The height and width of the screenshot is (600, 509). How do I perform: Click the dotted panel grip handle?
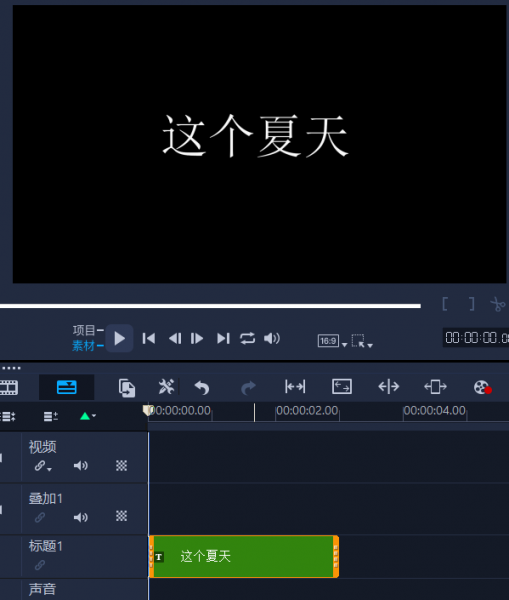(x=11, y=368)
